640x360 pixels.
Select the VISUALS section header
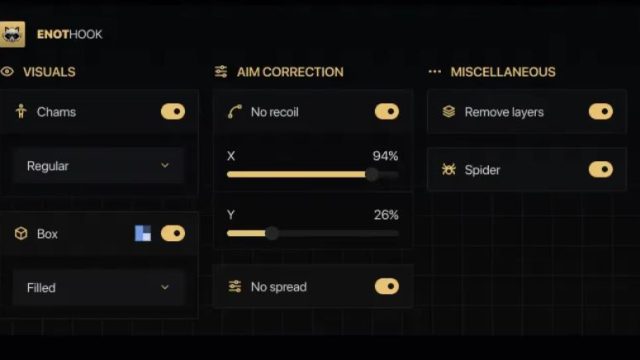(x=49, y=72)
